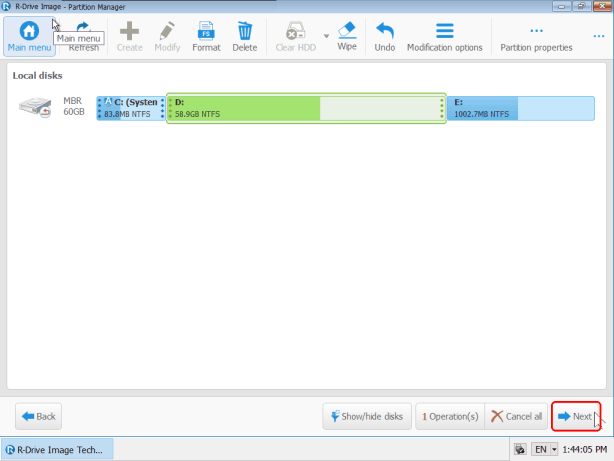This screenshot has width=614, height=461.
Task: Open the 1 Operation(s) list
Action: (x=450, y=416)
